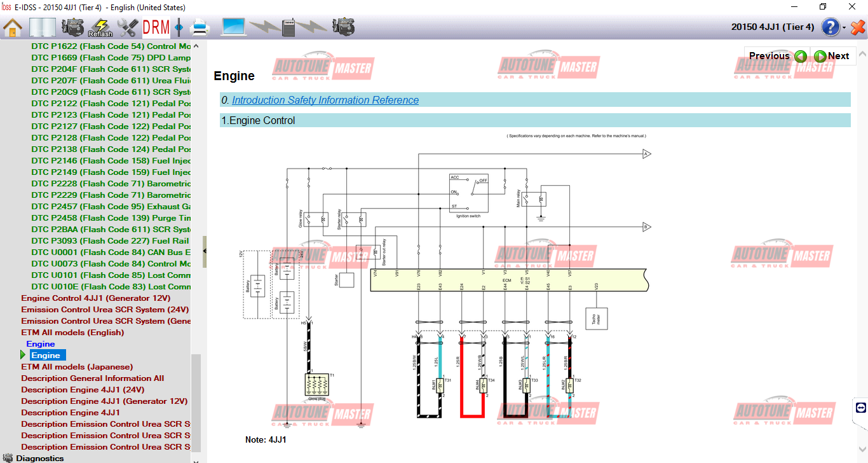Screen dimensions: 868x463
Task: Select DTC U0001 CAN Bus entry
Action: tap(111, 252)
